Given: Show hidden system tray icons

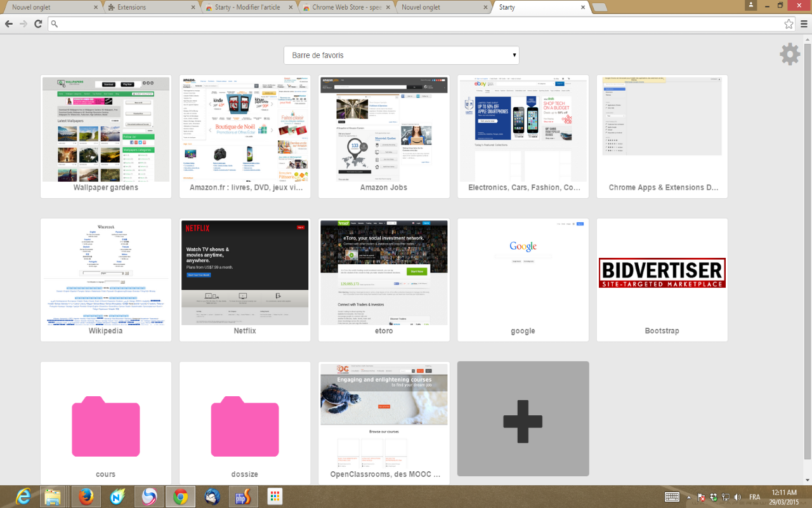Looking at the screenshot, I should (690, 497).
